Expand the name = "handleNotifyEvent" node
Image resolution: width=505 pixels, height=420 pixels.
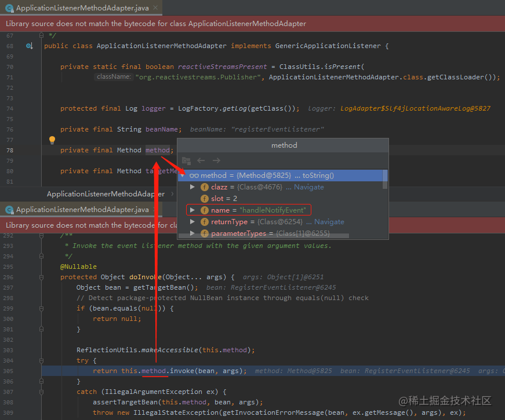[192, 210]
